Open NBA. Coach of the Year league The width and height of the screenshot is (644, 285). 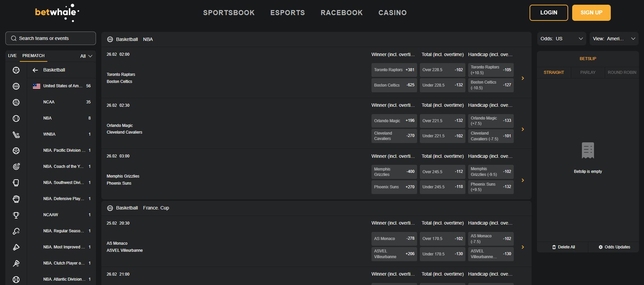(x=62, y=167)
